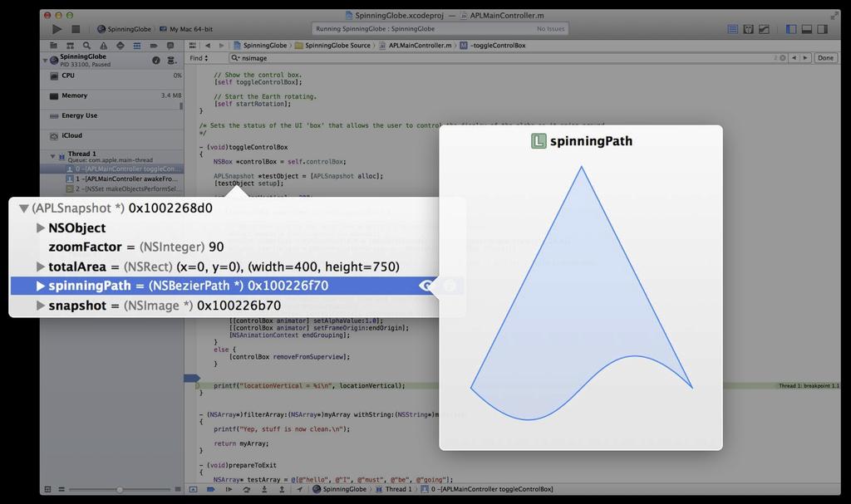851x504 pixels.
Task: Collapse the SpinningGlobe process triangle
Action: pos(45,61)
